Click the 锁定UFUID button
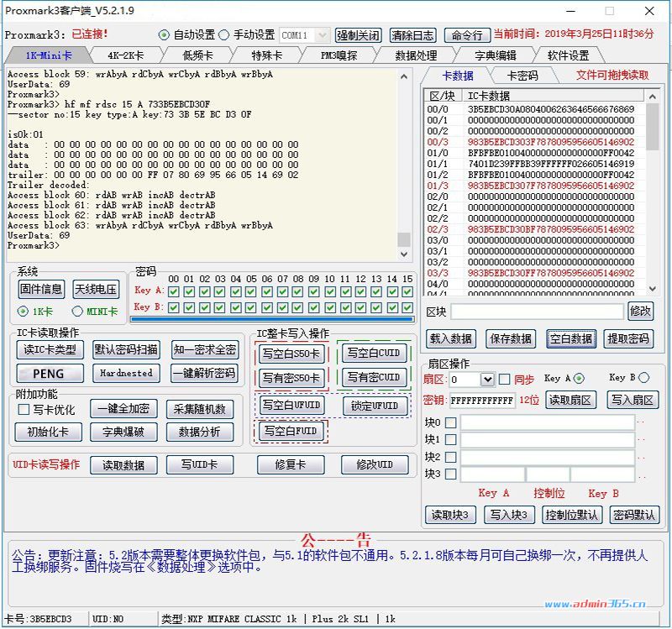Image resolution: width=672 pixels, height=629 pixels. point(375,406)
